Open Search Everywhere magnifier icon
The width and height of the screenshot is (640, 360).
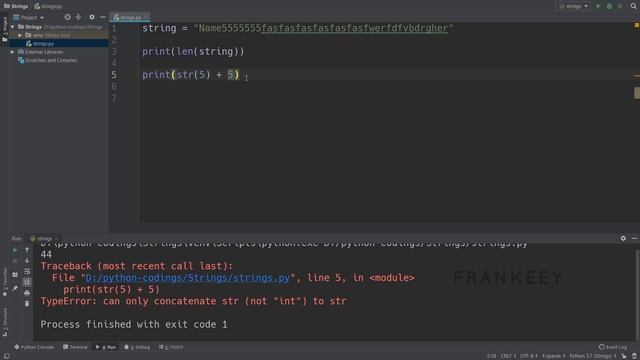pos(633,6)
